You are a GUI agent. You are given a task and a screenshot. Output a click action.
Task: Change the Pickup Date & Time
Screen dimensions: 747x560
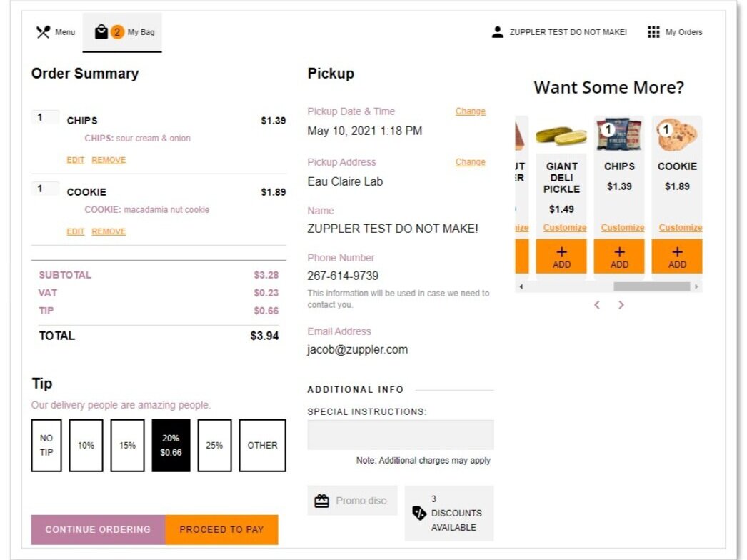pyautogui.click(x=470, y=111)
